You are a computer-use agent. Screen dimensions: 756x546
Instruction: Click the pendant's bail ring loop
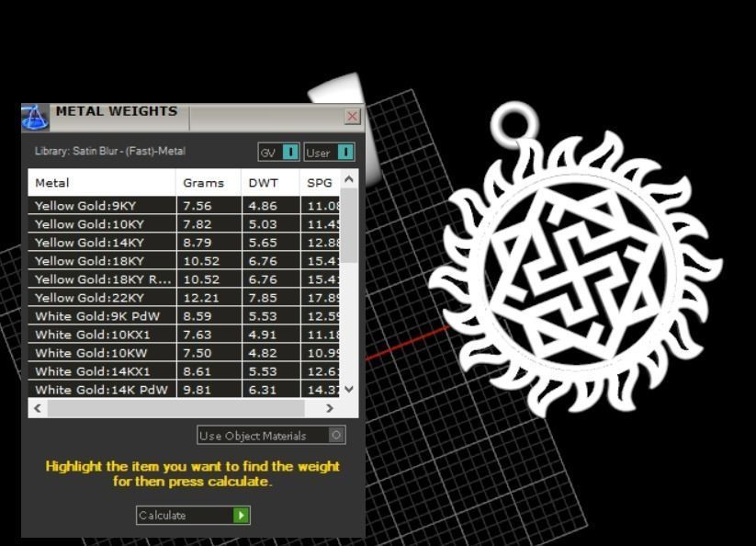coord(515,123)
